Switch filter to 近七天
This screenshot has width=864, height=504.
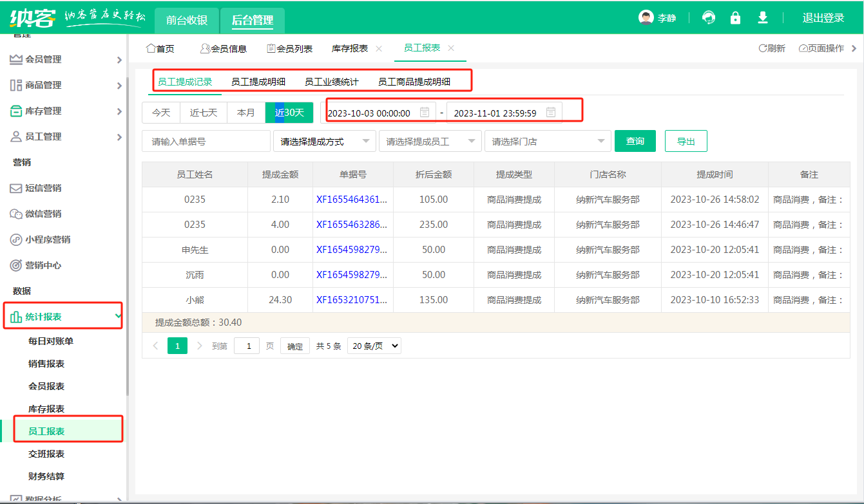(x=203, y=112)
